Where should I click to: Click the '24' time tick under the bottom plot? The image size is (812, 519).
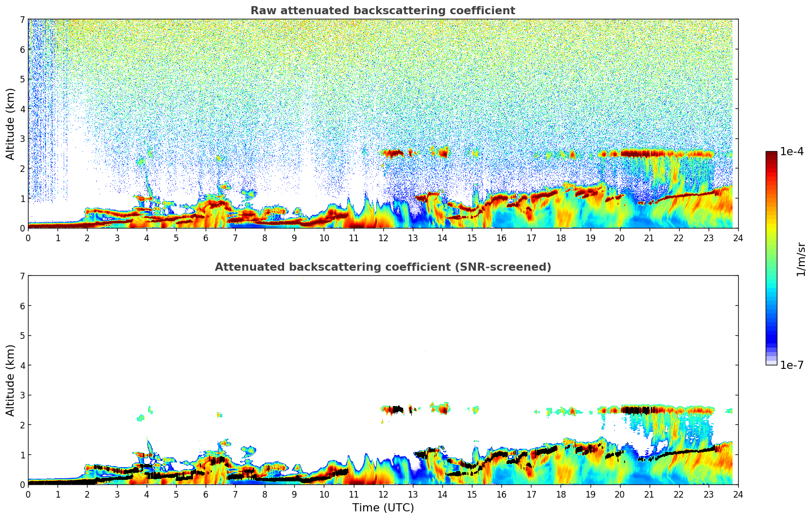click(738, 494)
